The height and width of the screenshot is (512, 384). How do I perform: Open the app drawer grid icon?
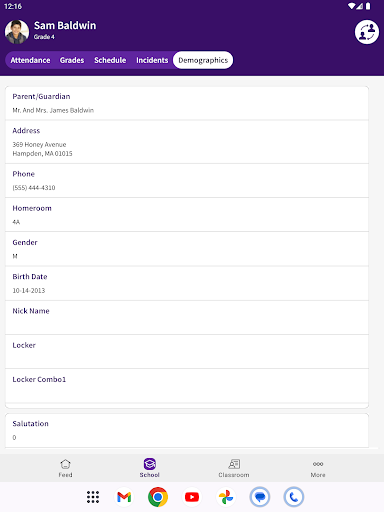click(93, 497)
